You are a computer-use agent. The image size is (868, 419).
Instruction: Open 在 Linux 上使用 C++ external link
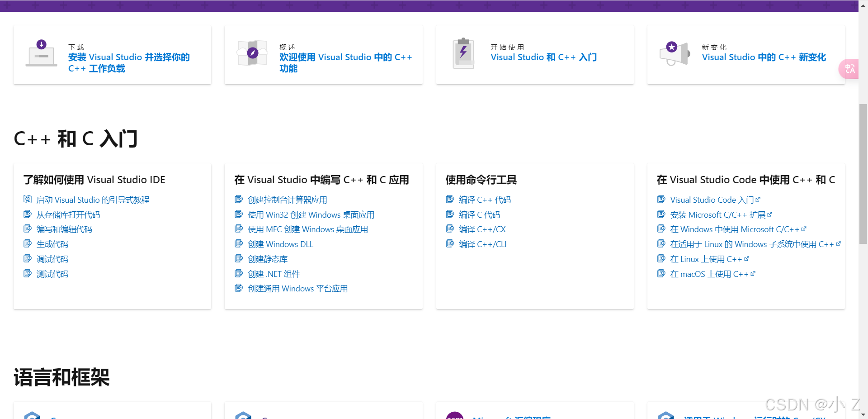710,259
